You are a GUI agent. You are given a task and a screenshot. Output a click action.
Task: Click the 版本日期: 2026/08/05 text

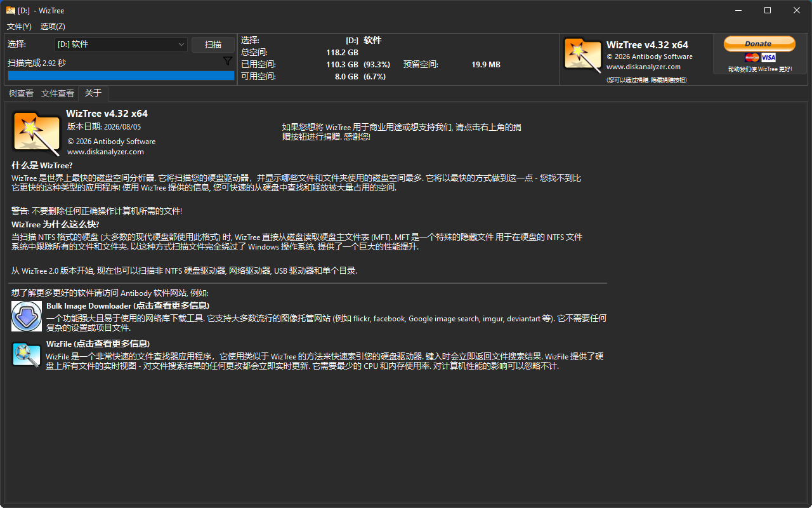pyautogui.click(x=104, y=126)
